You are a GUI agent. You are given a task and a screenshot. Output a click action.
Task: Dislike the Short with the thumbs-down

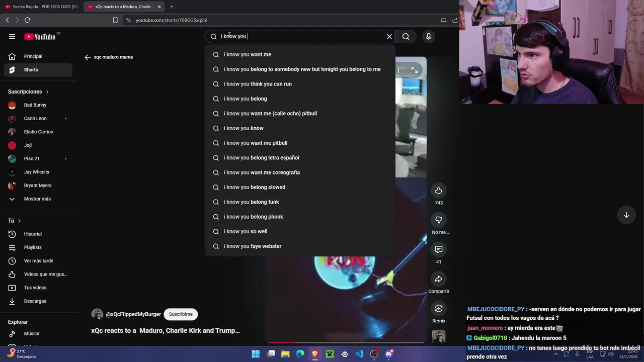439,220
